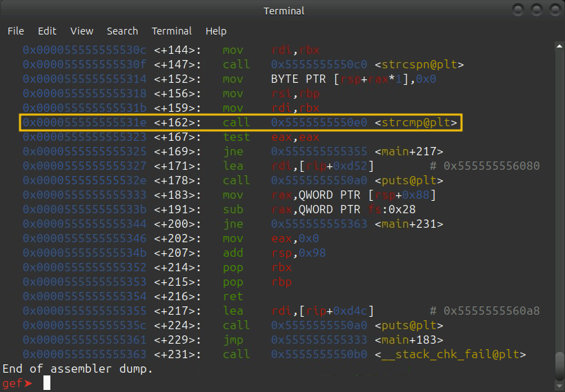Click <main+231> jump target
Image resolution: width=565 pixels, height=392 pixels.
pyautogui.click(x=409, y=224)
